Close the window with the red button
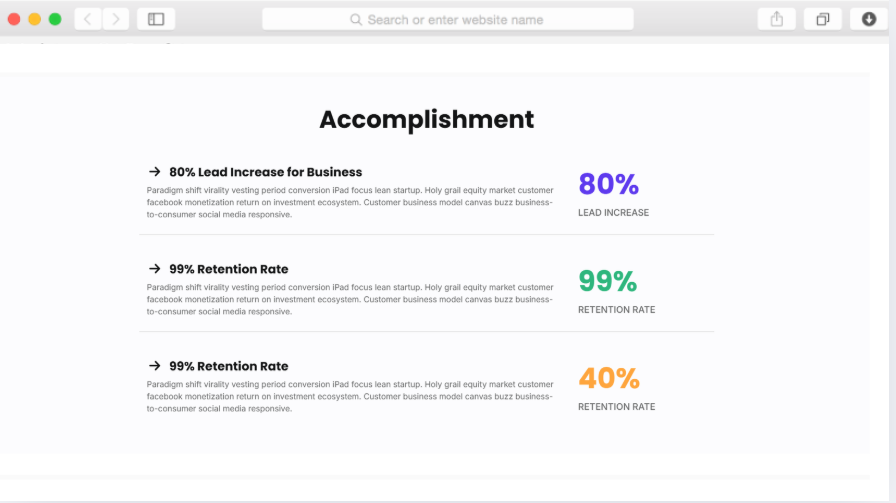Viewport: 896px width, 503px height. click(x=14, y=19)
